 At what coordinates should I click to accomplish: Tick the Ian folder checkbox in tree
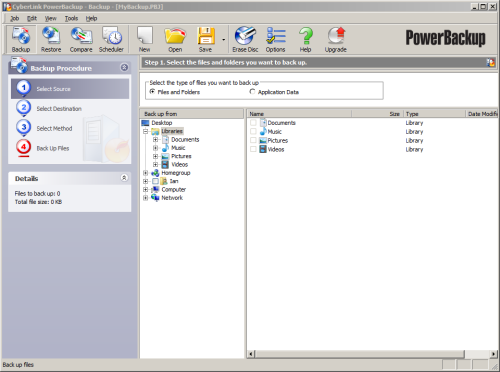tap(155, 181)
